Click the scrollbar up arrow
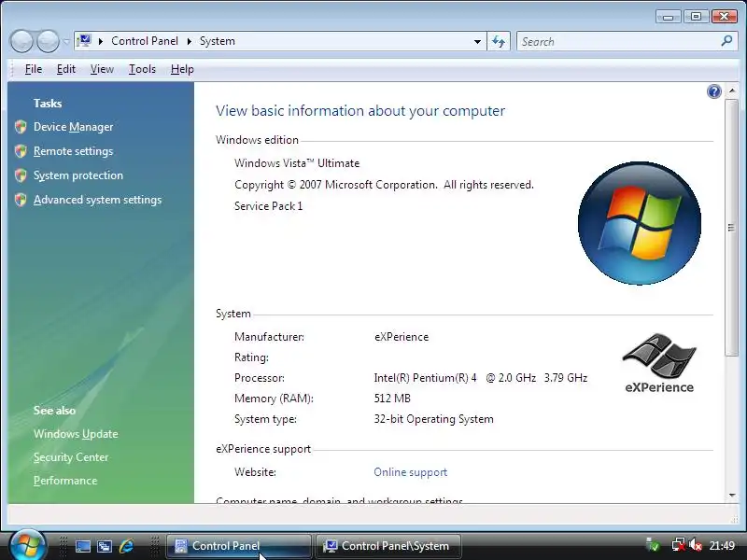The height and width of the screenshot is (560, 747). point(732,91)
